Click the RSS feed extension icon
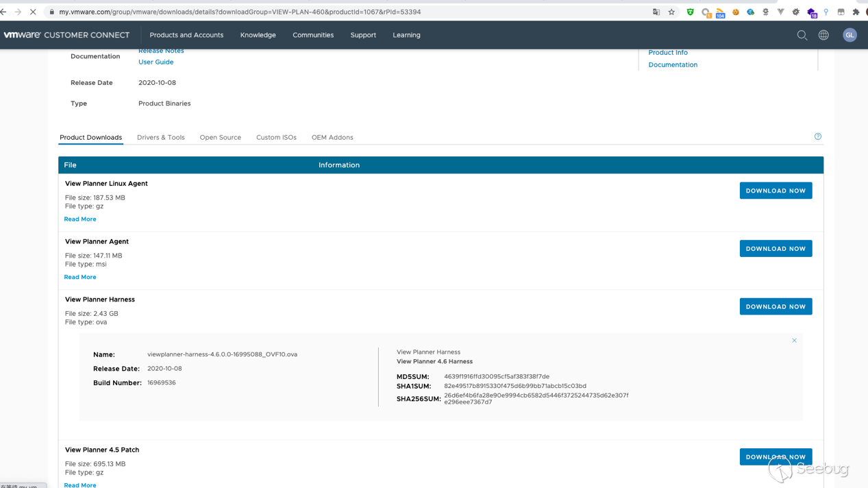This screenshot has height=488, width=868. [720, 12]
